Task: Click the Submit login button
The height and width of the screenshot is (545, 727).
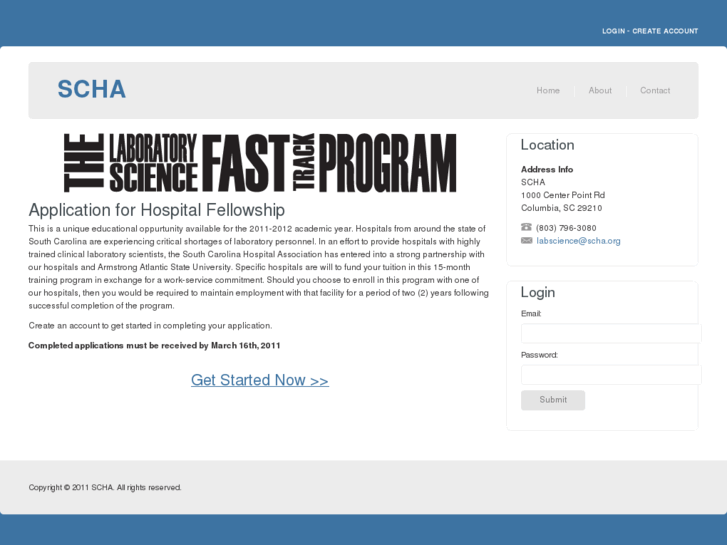Action: [553, 400]
